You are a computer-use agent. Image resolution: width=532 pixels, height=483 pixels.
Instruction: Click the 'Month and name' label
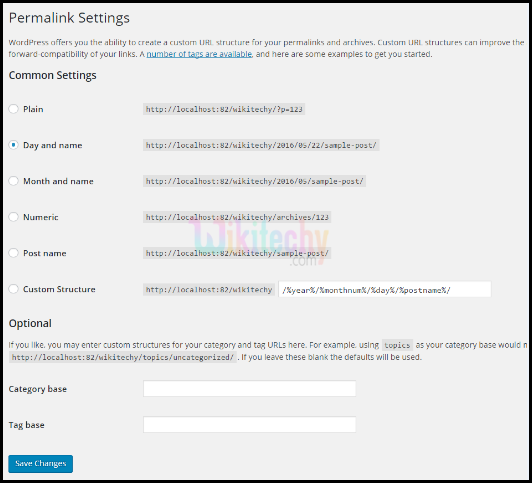pyautogui.click(x=58, y=181)
